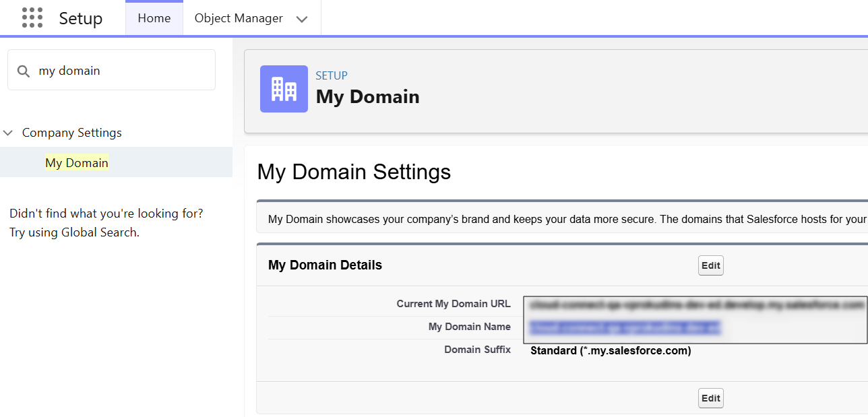Select My Domain in the sidebar tree

(x=77, y=162)
